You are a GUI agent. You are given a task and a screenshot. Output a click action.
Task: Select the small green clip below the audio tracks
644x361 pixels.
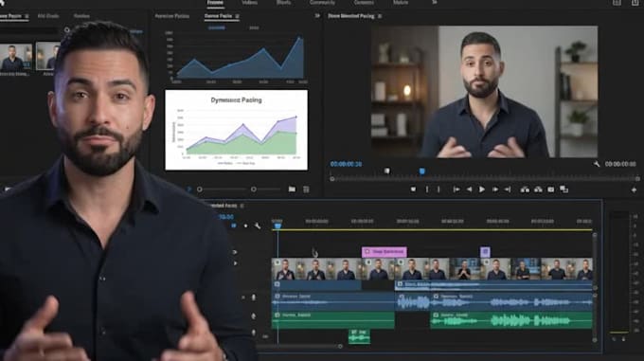click(359, 336)
